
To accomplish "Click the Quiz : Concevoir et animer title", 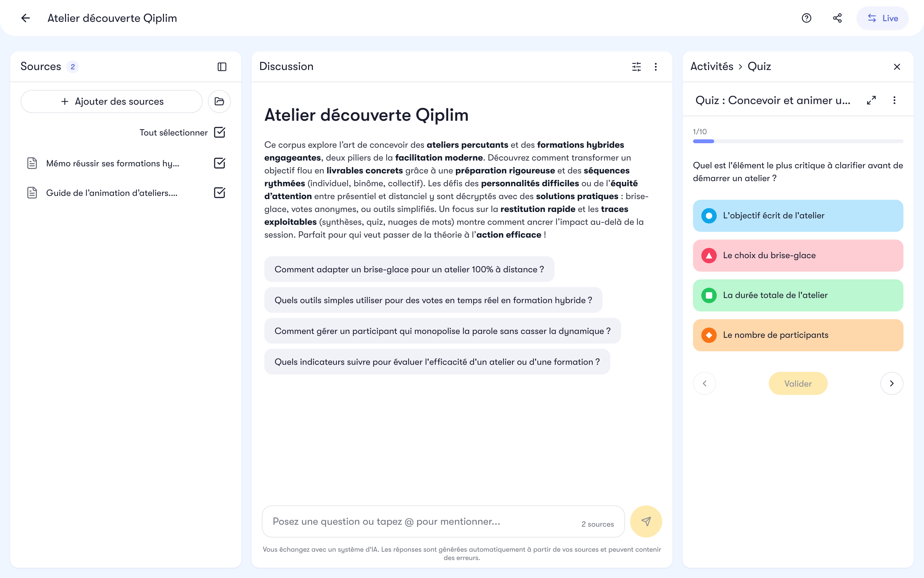I will 773,100.
